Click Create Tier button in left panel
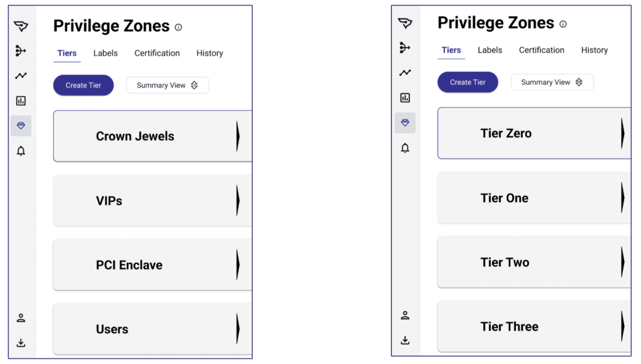This screenshot has height=364, width=641. coord(83,85)
